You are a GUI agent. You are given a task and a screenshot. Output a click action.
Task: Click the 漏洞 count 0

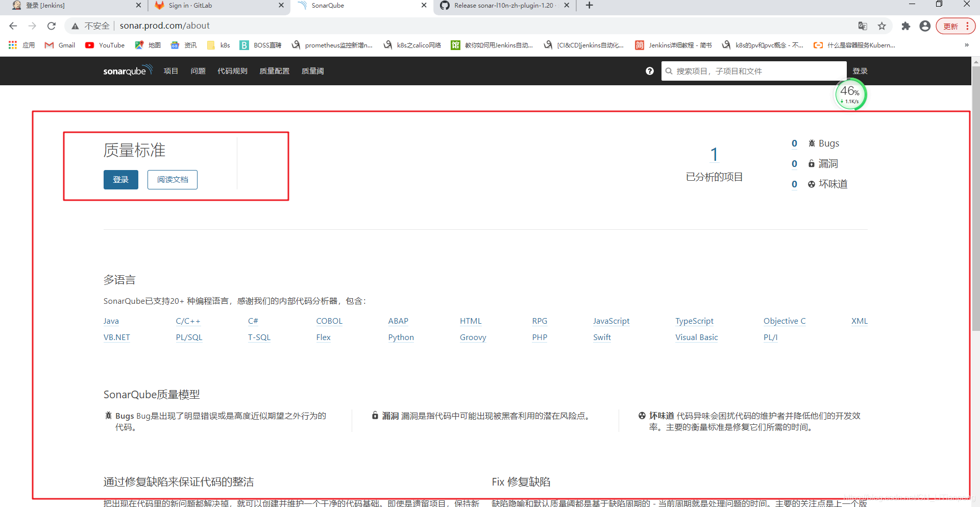click(x=794, y=164)
